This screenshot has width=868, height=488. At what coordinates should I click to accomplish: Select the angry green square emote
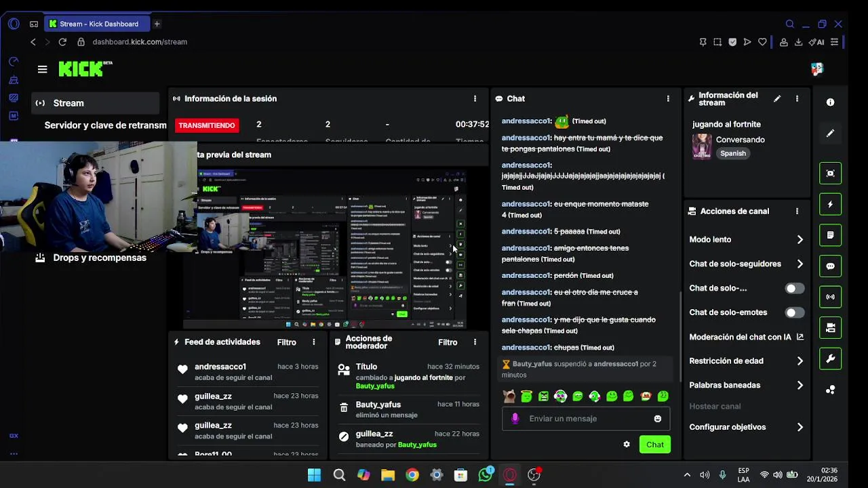coord(543,396)
